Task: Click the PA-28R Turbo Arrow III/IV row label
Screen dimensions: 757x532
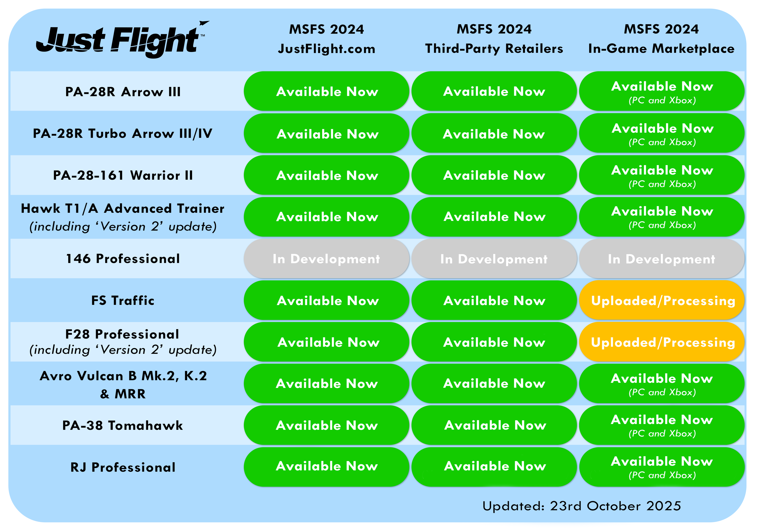Action: [123, 134]
